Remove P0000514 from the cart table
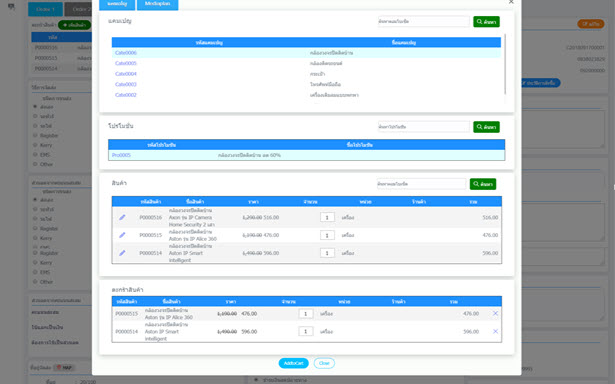615x384 pixels. point(495,331)
